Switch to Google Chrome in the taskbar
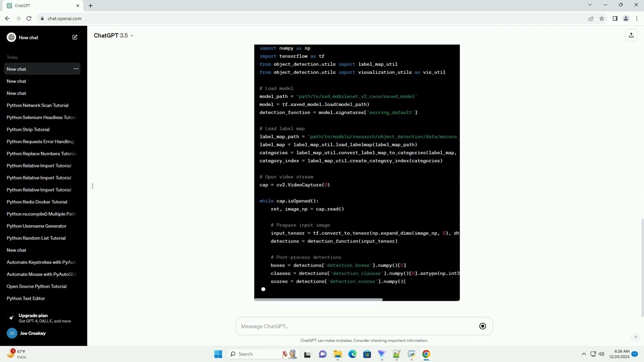 coord(426,354)
